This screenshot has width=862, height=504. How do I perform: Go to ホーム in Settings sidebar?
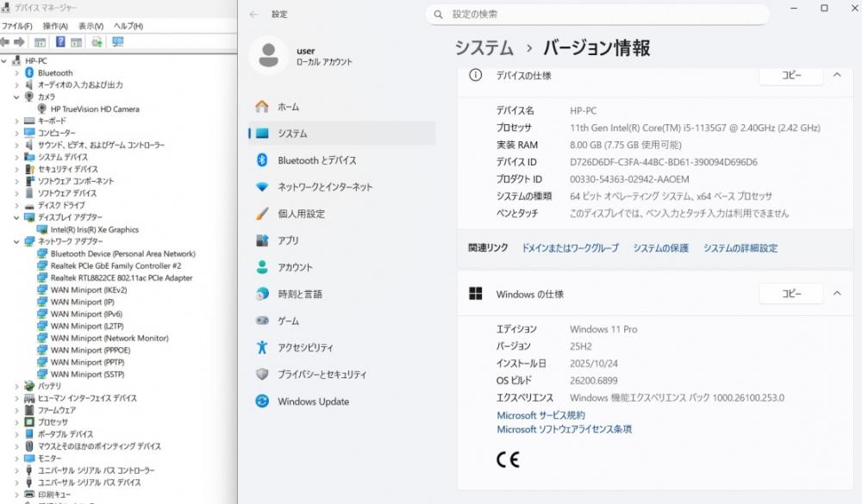click(x=288, y=107)
